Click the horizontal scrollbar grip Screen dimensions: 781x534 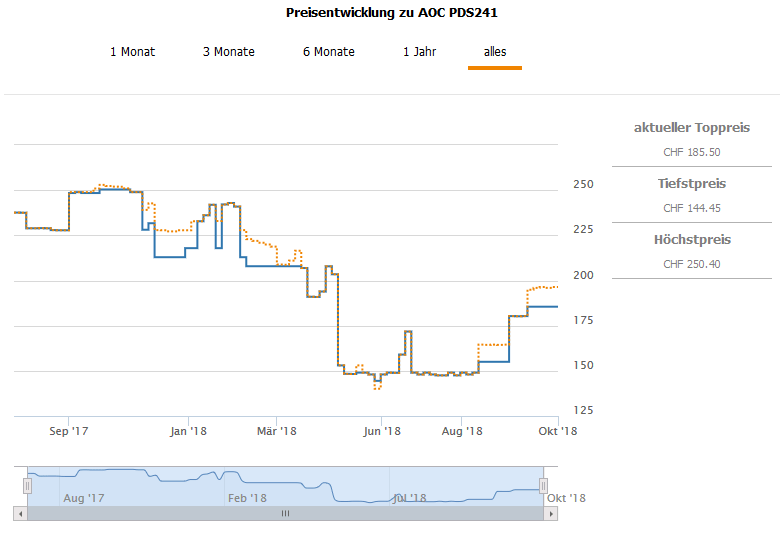pos(285,513)
